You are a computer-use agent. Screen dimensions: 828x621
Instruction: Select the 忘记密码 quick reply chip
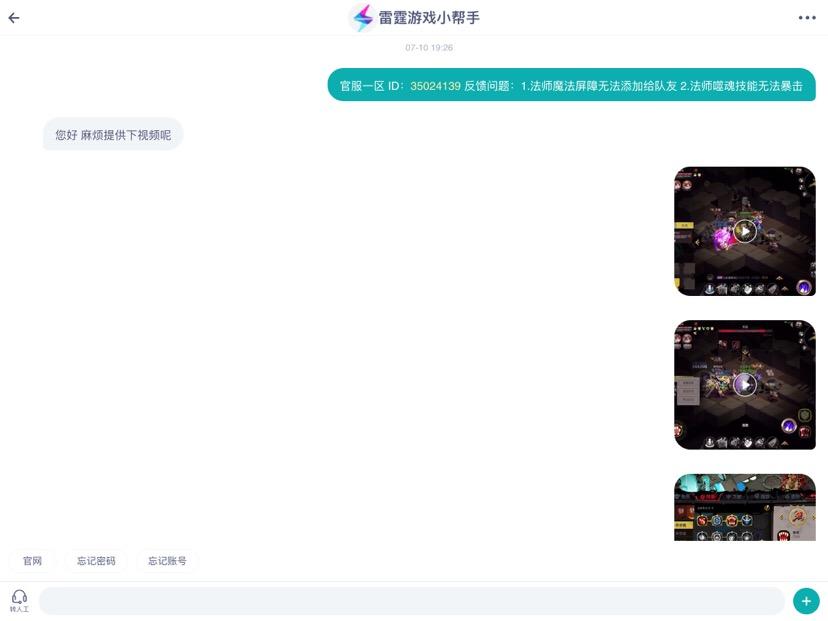tap(96, 561)
